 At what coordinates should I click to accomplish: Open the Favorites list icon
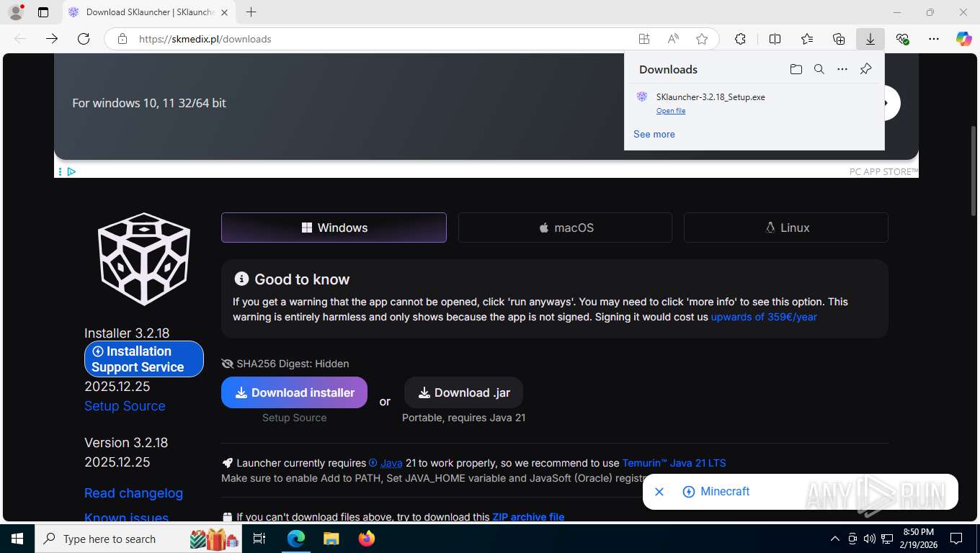pyautogui.click(x=807, y=39)
